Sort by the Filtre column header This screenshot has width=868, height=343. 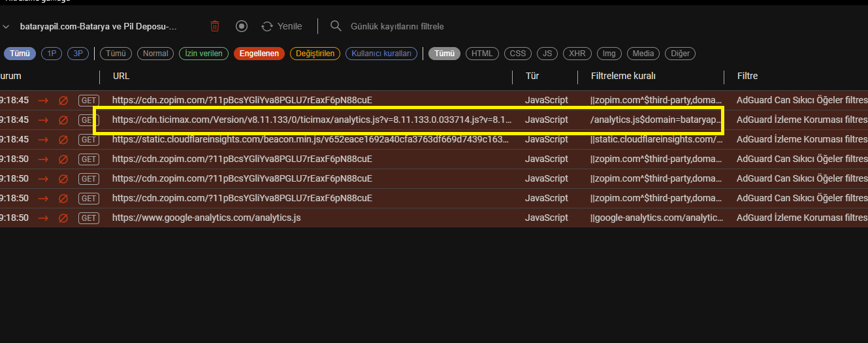747,76
